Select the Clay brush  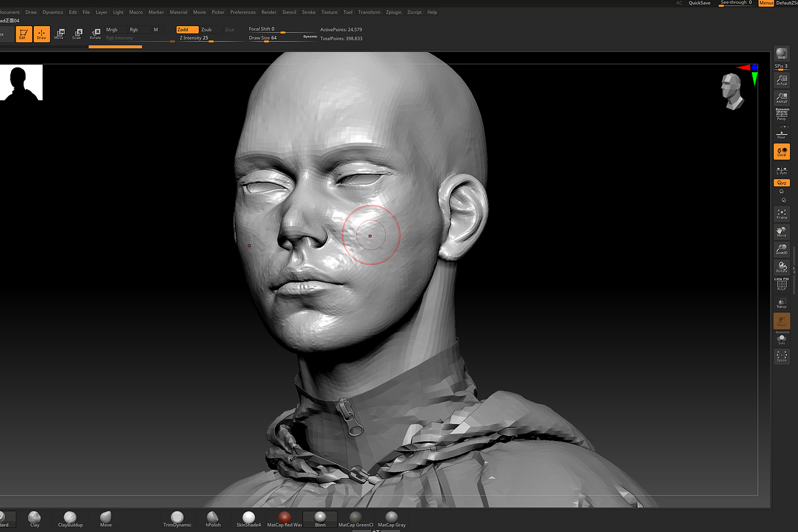[x=35, y=520]
